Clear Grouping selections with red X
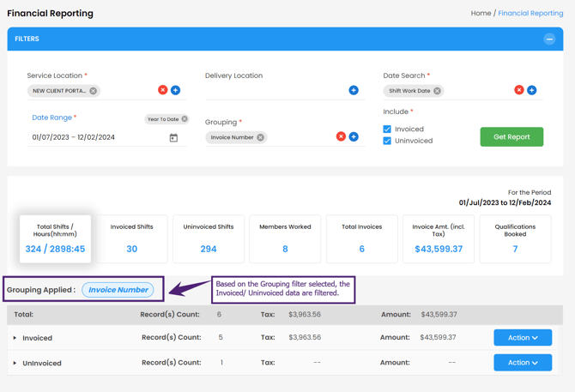Image resolution: width=575 pixels, height=392 pixels. [341, 136]
